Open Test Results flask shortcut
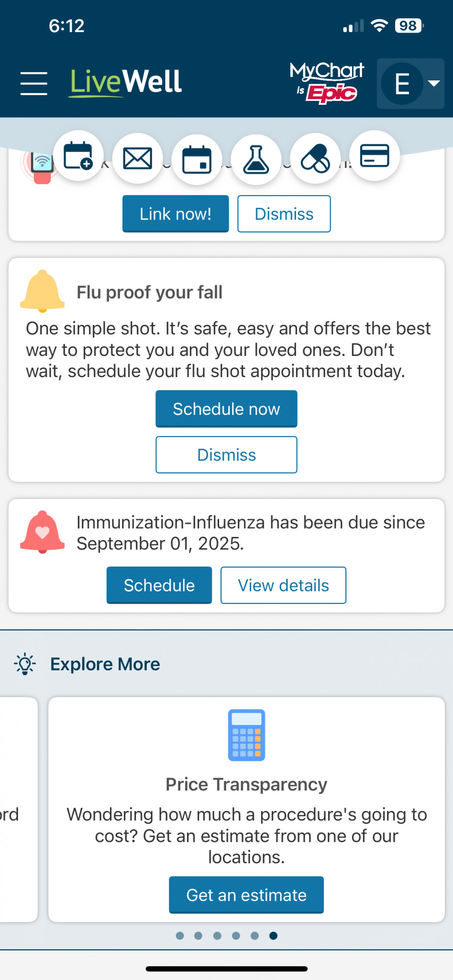Screen dimensions: 453x980 [x=256, y=159]
